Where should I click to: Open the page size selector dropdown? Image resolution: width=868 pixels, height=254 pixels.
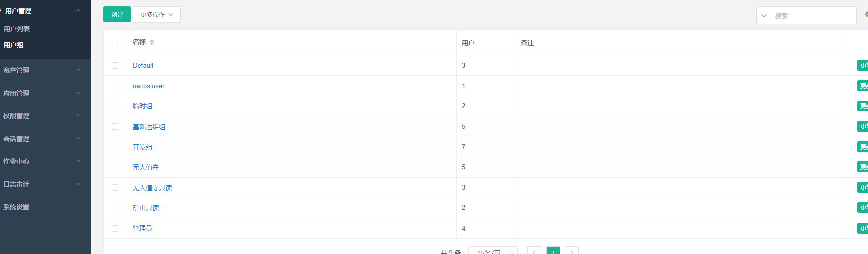492,251
